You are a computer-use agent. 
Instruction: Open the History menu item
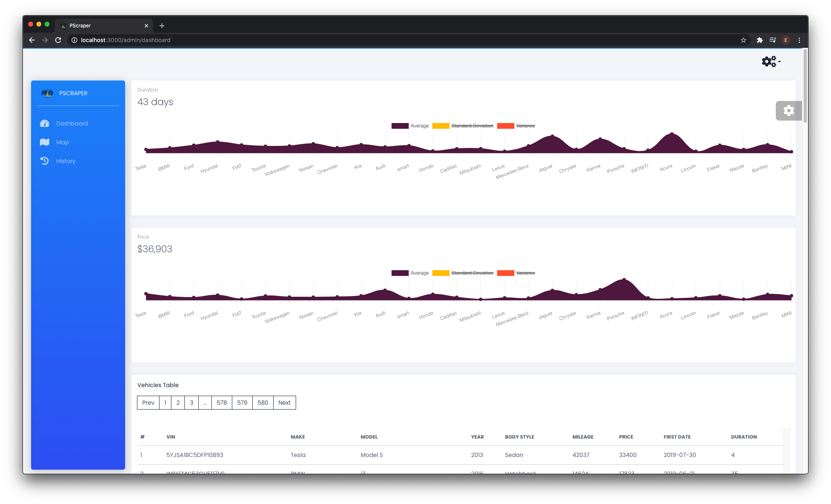click(66, 161)
